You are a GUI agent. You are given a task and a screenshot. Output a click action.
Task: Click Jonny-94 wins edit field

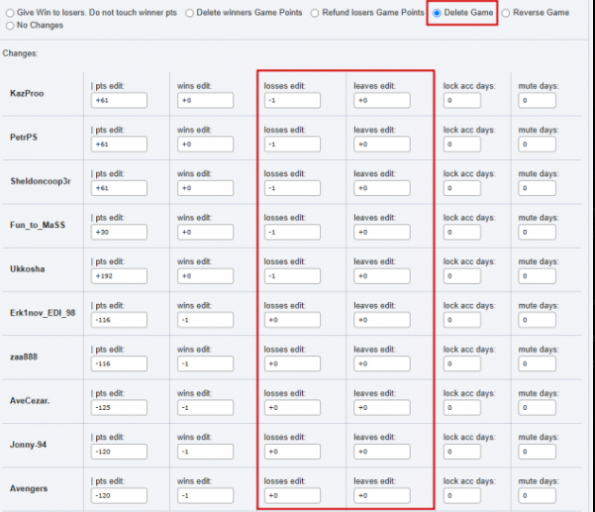(x=205, y=452)
